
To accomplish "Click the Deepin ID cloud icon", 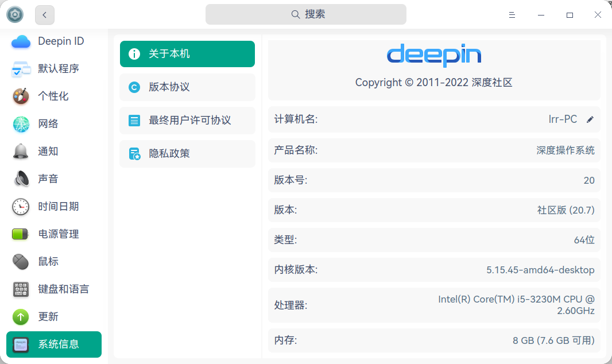I will [x=21, y=41].
